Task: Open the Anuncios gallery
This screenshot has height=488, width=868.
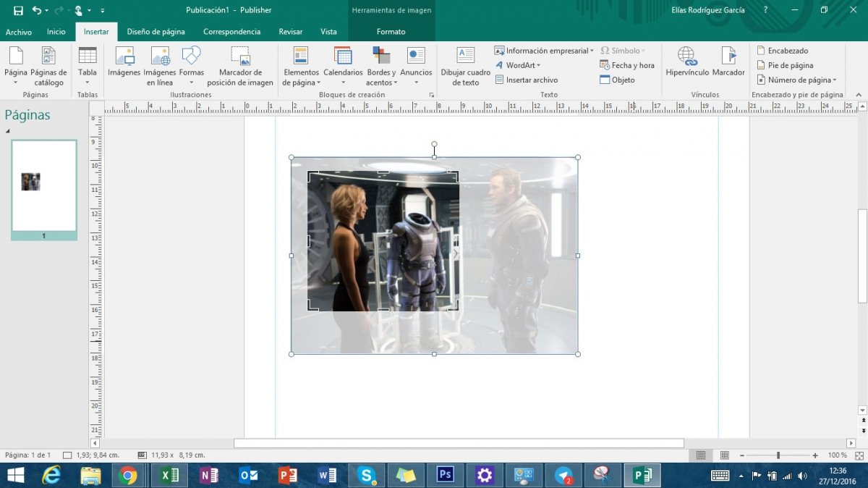Action: (x=416, y=65)
